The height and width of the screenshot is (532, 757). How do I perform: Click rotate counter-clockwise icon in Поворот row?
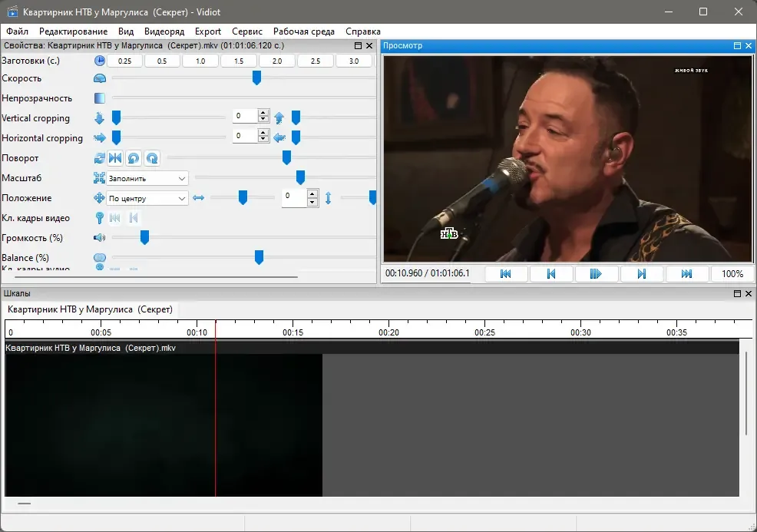[134, 158]
